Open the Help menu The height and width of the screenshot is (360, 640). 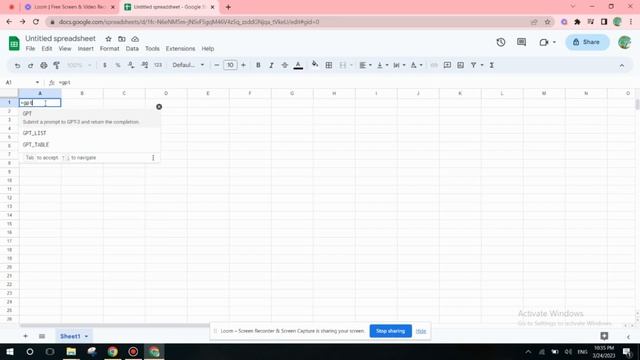point(207,49)
